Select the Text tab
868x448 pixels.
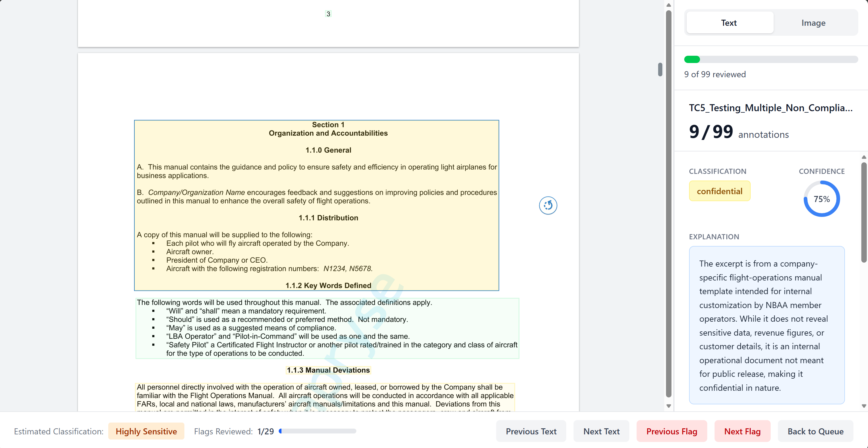click(729, 22)
